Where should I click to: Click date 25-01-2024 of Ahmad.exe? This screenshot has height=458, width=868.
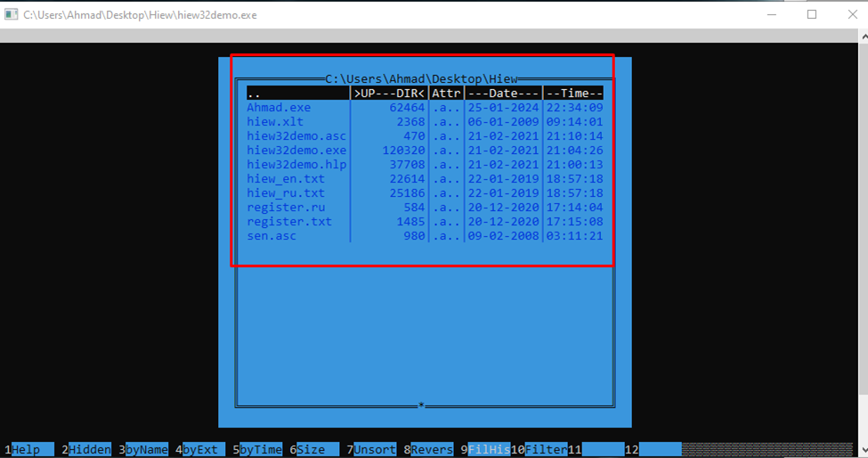click(x=503, y=108)
